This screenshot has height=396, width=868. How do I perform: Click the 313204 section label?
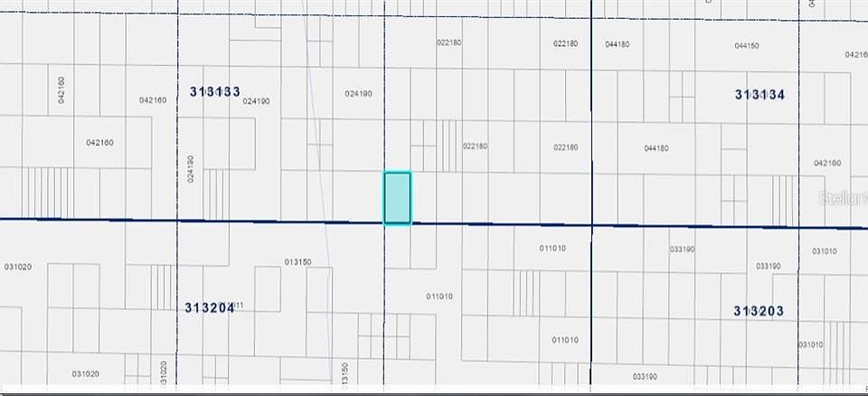click(x=210, y=308)
